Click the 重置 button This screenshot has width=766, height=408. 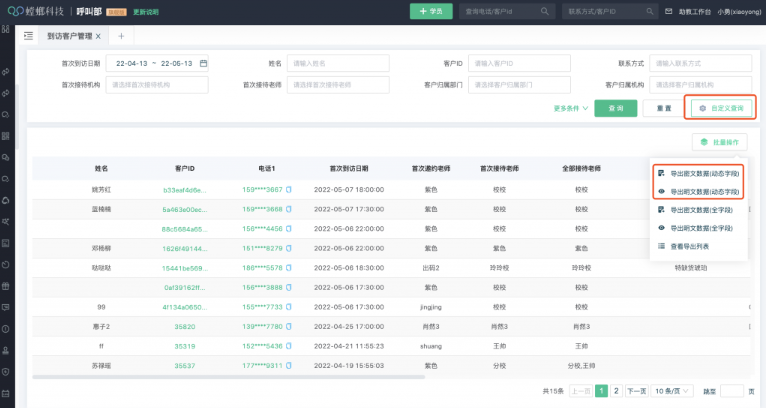(663, 108)
